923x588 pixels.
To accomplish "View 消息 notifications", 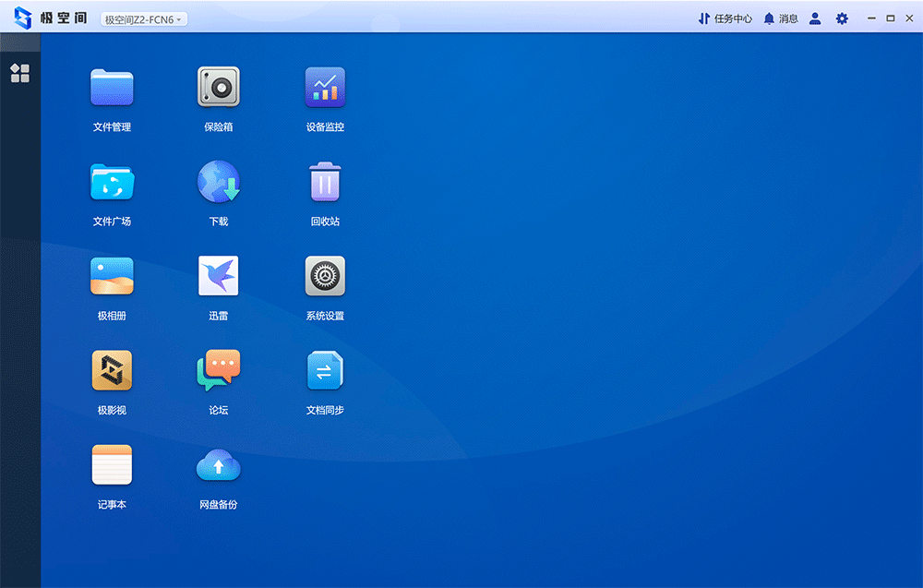I will point(781,18).
